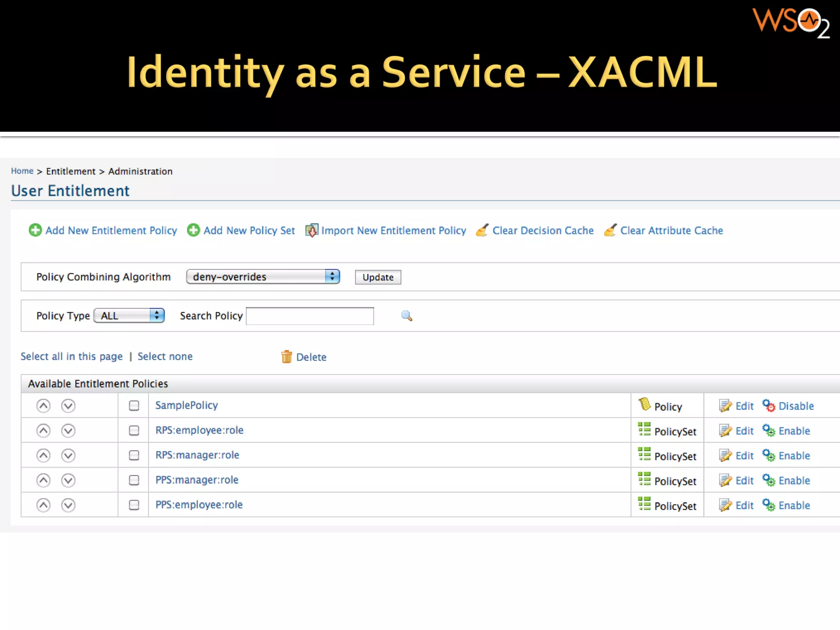840x630 pixels.
Task: Click Select all in this page
Action: click(72, 356)
